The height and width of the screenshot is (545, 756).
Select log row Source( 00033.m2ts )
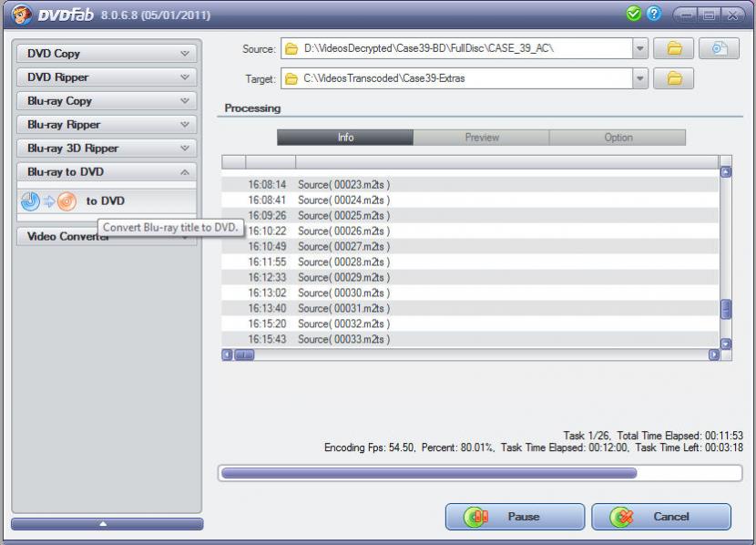pyautogui.click(x=470, y=339)
